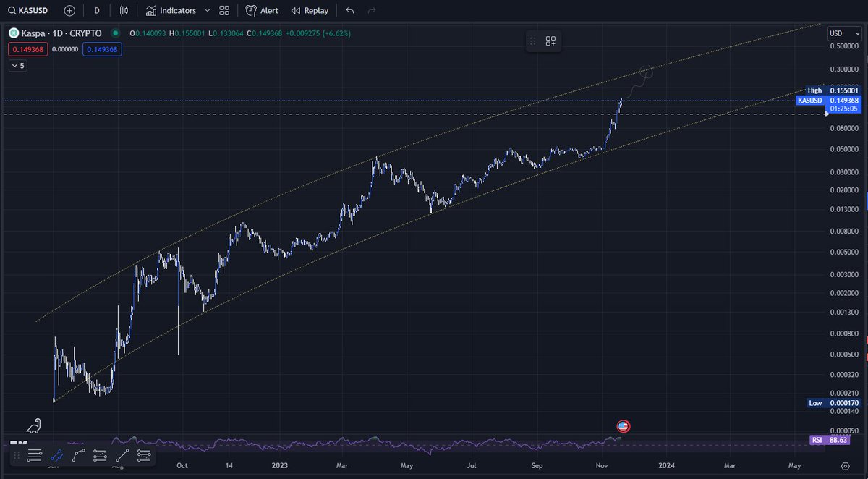The width and height of the screenshot is (868, 479).
Task: Change the D timeframe interval
Action: click(96, 11)
